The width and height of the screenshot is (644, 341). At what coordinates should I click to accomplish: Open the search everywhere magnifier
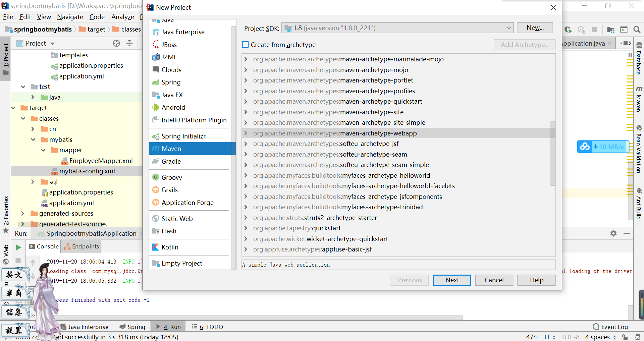[x=637, y=30]
